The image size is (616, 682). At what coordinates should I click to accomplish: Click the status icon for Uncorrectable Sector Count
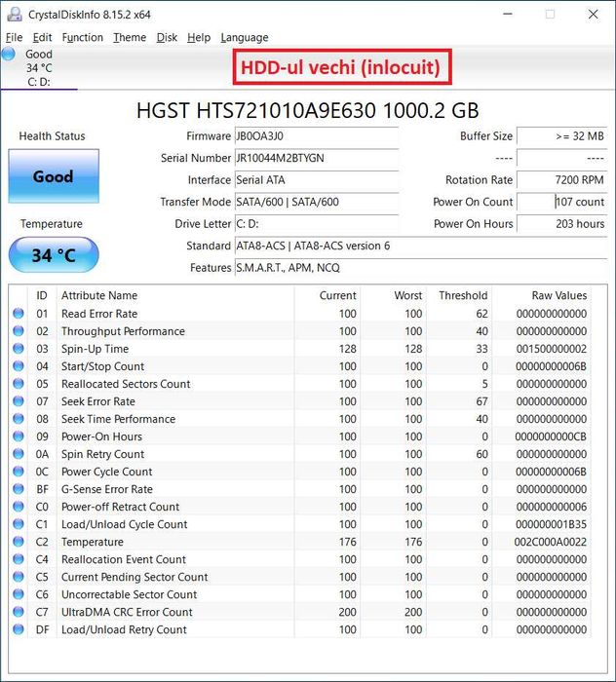(x=19, y=594)
